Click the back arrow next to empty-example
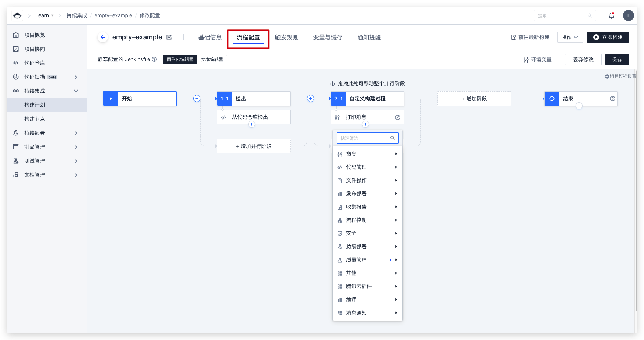 (103, 37)
